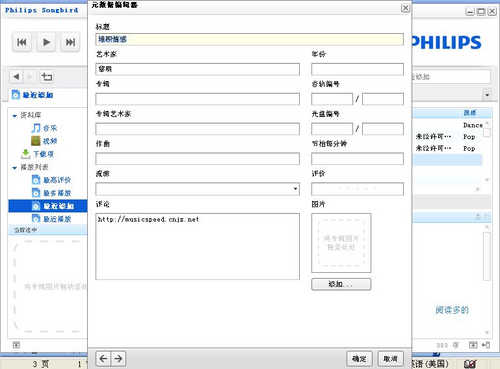Screen dimensions: 500x369
Task: Click the 艺术家 artist input field
Action: (x=197, y=69)
